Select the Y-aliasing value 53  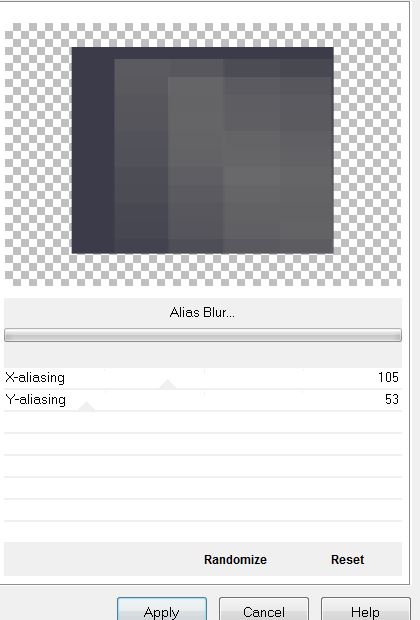point(392,399)
